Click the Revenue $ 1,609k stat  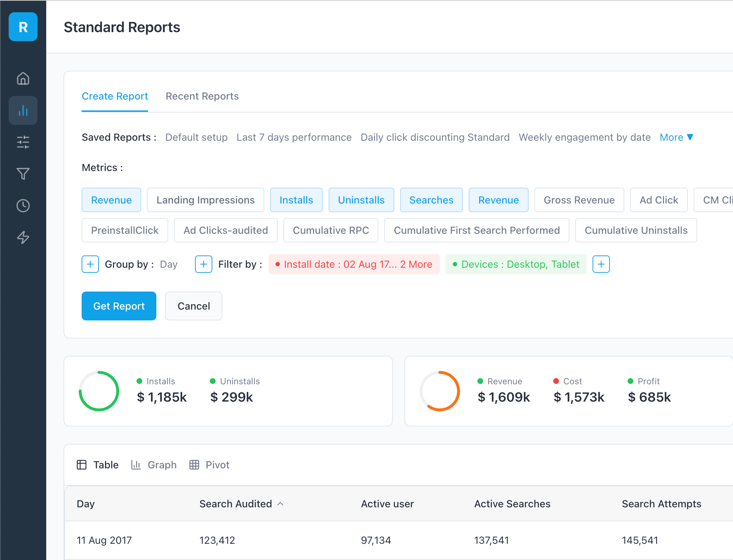pos(504,390)
